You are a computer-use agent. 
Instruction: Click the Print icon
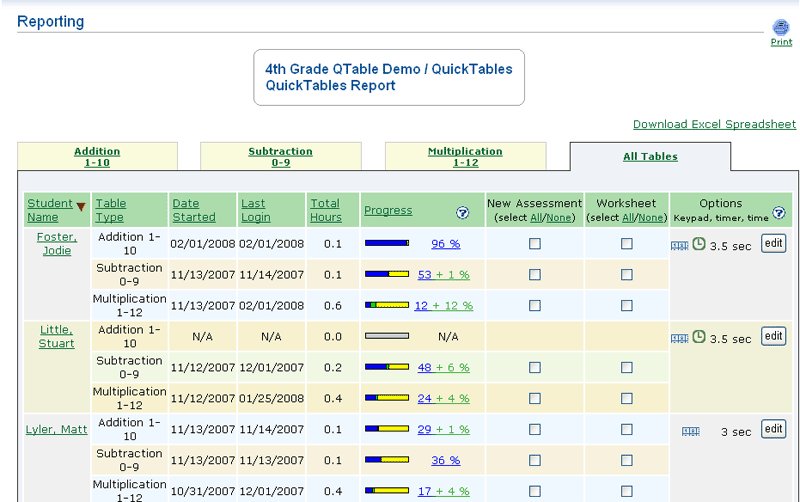tap(780, 28)
